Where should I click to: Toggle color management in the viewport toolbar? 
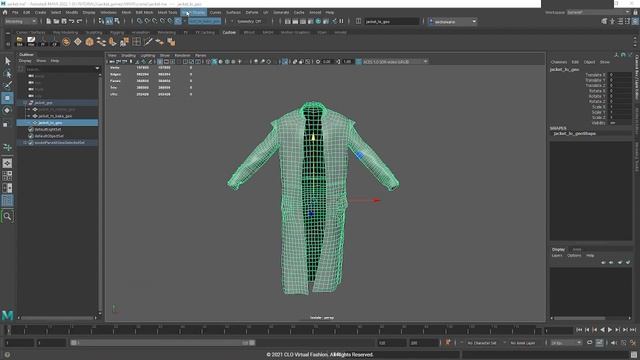pyautogui.click(x=358, y=62)
